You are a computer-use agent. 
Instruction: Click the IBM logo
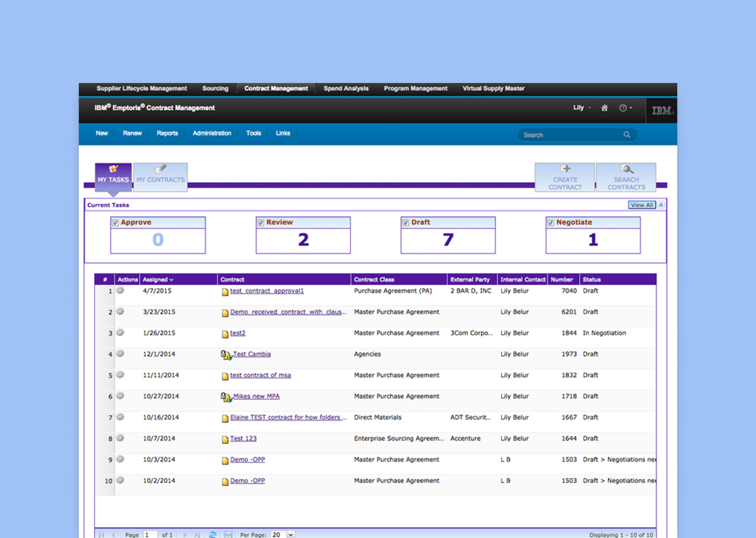click(663, 111)
